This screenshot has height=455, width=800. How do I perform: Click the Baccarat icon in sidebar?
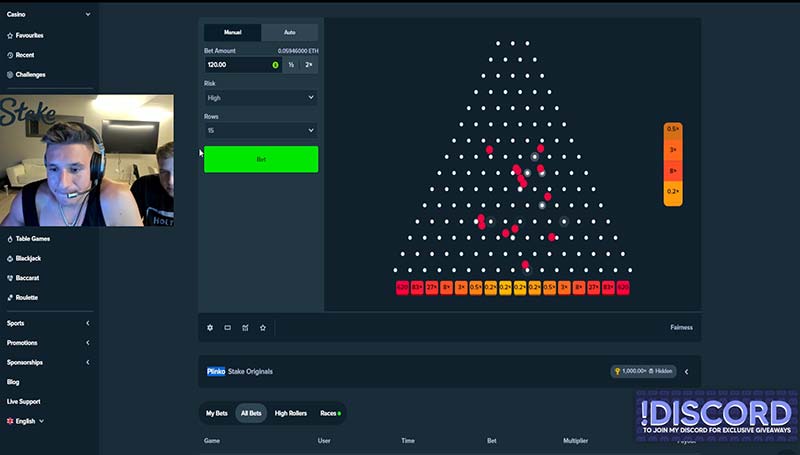pos(10,278)
